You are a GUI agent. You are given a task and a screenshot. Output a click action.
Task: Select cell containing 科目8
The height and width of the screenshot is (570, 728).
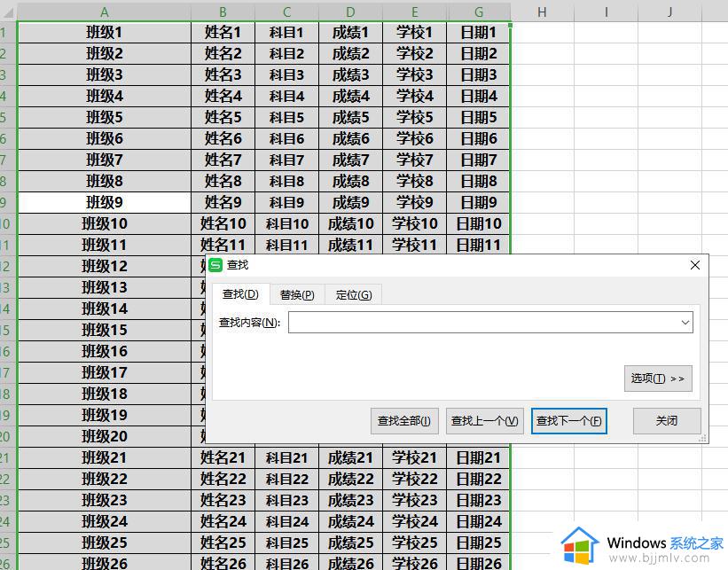pyautogui.click(x=286, y=181)
